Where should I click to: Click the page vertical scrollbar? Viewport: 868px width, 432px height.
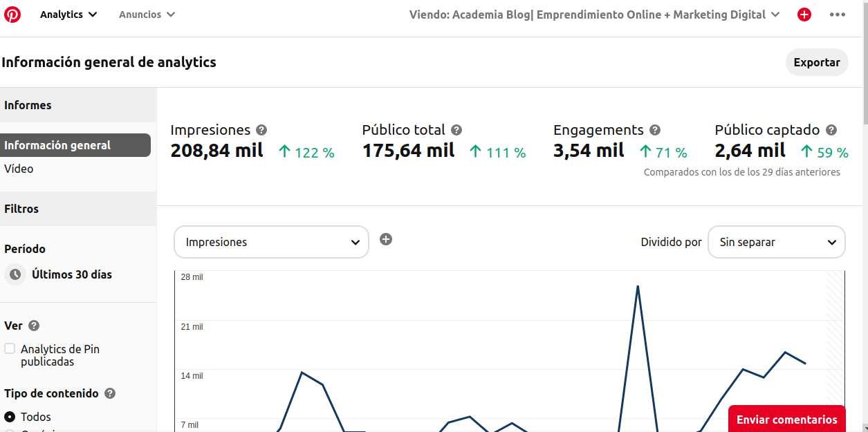coord(865,62)
